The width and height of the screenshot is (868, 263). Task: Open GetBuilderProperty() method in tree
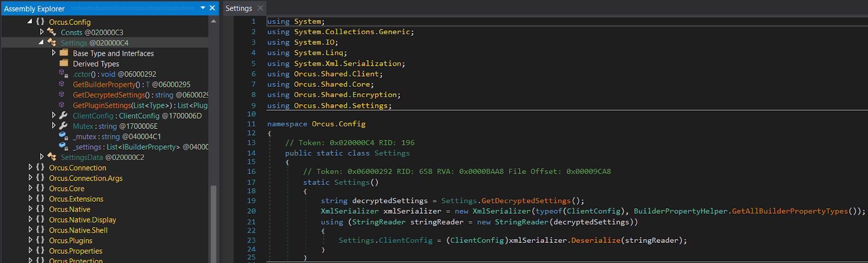(x=132, y=85)
